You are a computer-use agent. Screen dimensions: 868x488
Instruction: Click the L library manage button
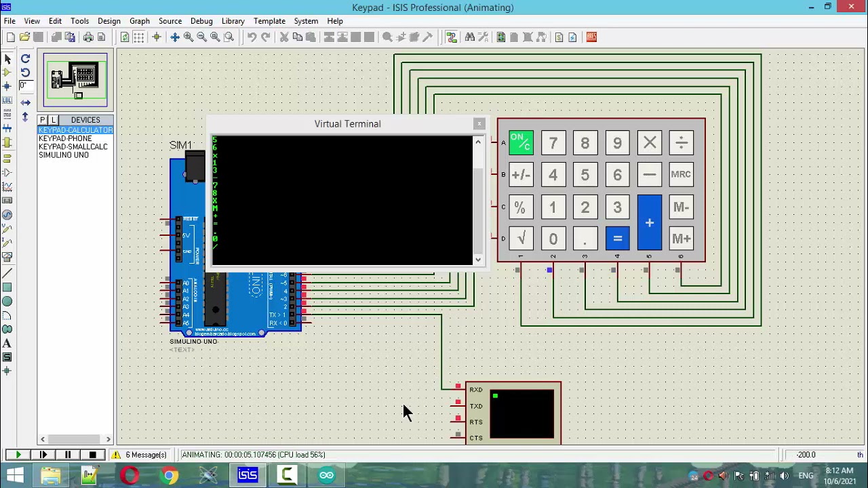tap(54, 120)
